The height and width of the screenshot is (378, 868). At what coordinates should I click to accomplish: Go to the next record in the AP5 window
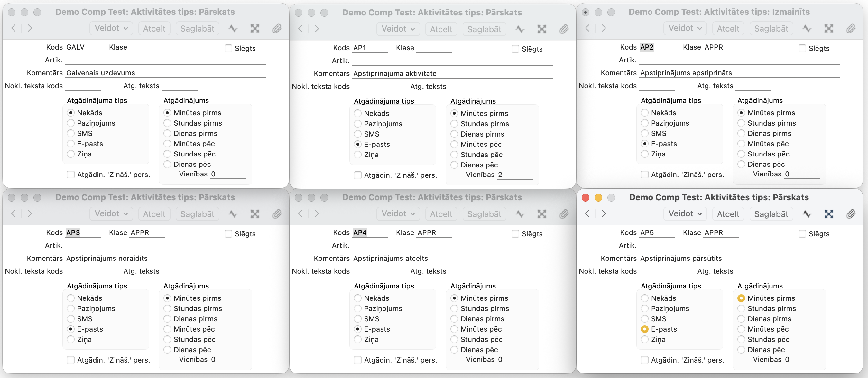tap(604, 213)
